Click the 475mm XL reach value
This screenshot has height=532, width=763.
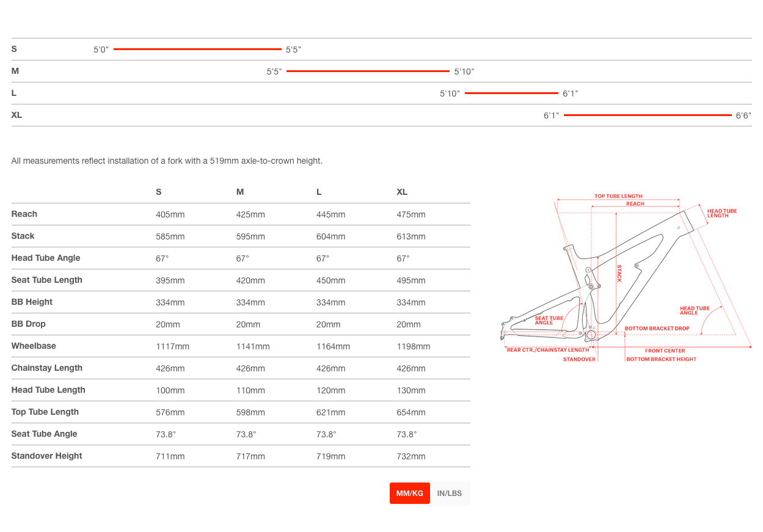coord(411,214)
